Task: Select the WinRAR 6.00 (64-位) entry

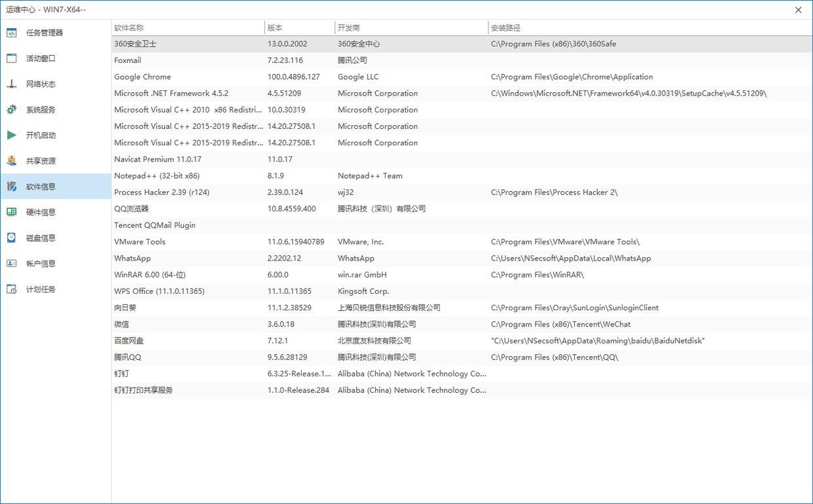Action: (x=150, y=275)
